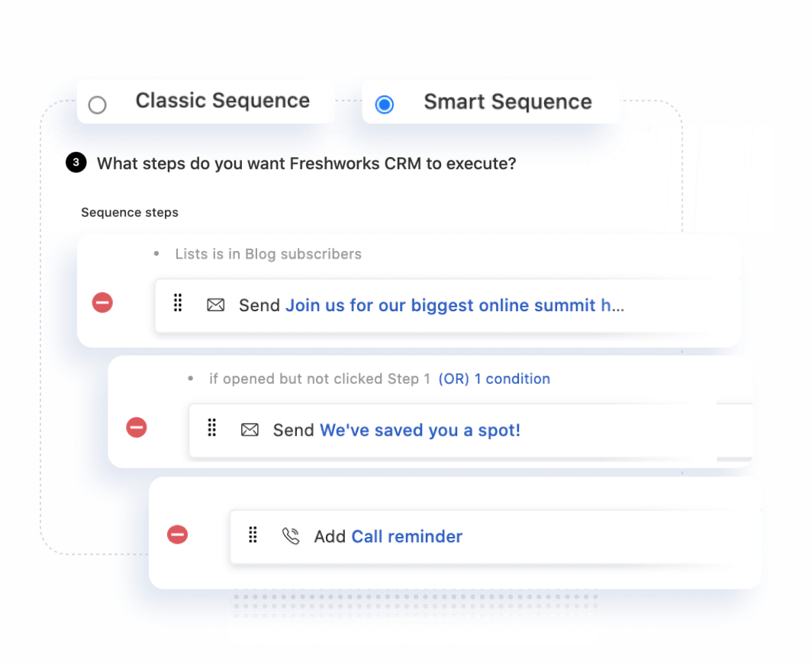
Task: Select the Smart Sequence radio button
Action: click(x=385, y=104)
